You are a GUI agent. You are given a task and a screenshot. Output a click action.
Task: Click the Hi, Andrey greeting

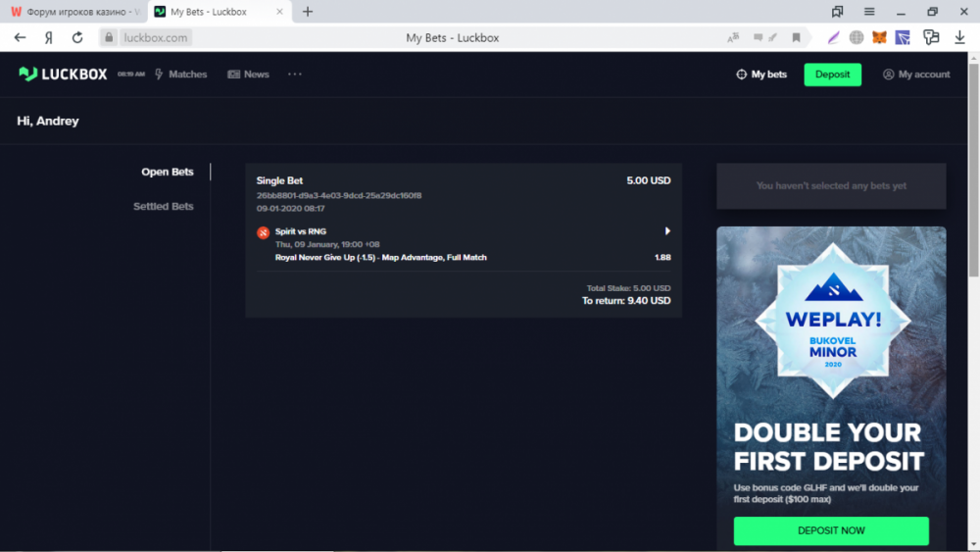pyautogui.click(x=47, y=121)
